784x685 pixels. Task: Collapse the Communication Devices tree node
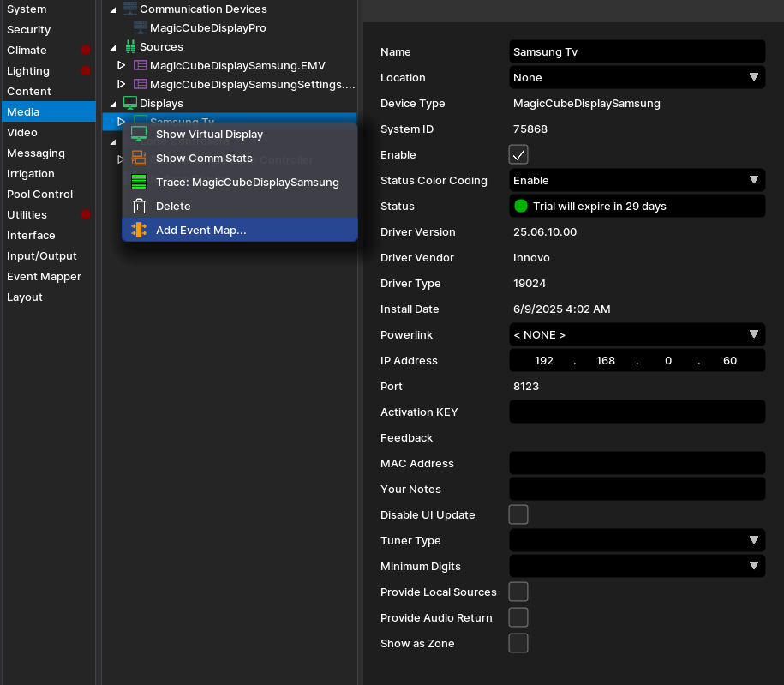point(113,9)
